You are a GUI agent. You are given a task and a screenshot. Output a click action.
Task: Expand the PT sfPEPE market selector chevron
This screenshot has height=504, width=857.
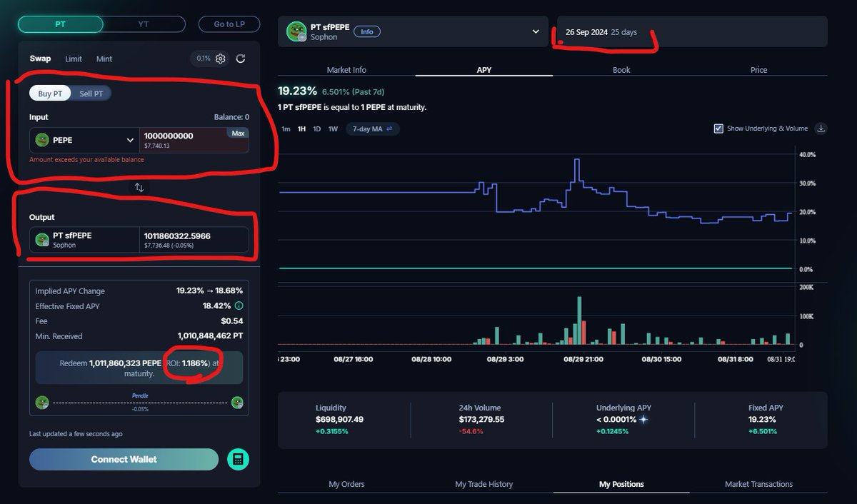pos(536,31)
